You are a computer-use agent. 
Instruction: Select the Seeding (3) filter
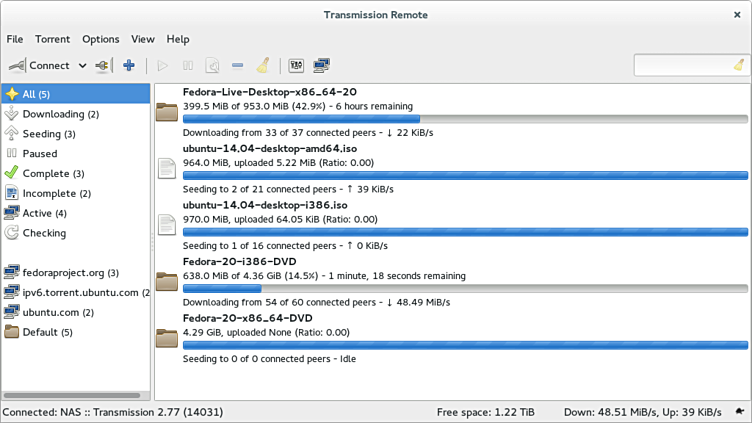tap(49, 134)
